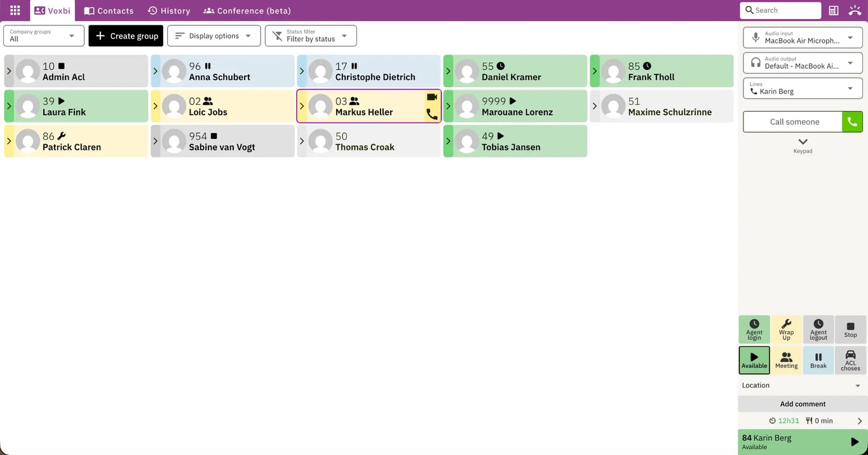The image size is (868, 455).
Task: Click the 12h31 timer text
Action: click(789, 421)
